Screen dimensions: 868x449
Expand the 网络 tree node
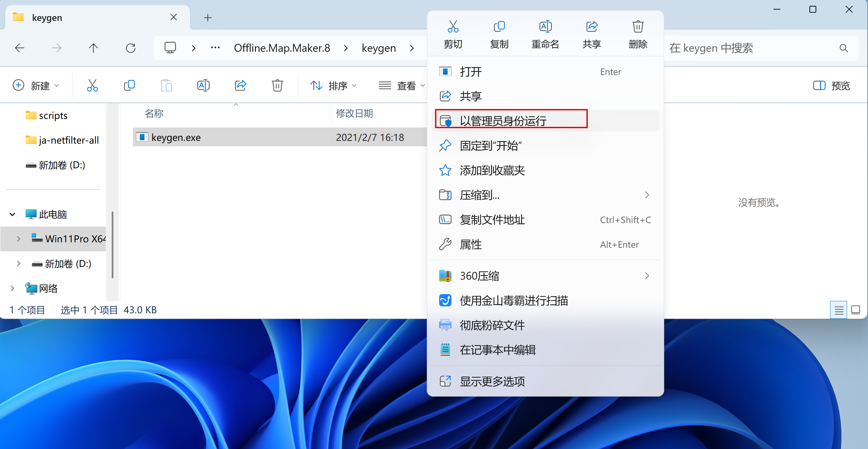pos(13,289)
